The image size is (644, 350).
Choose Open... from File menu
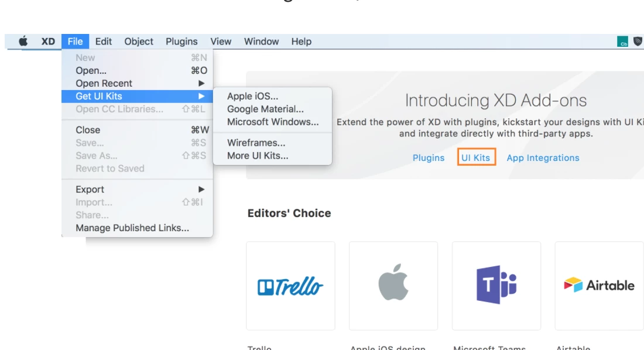point(137,71)
